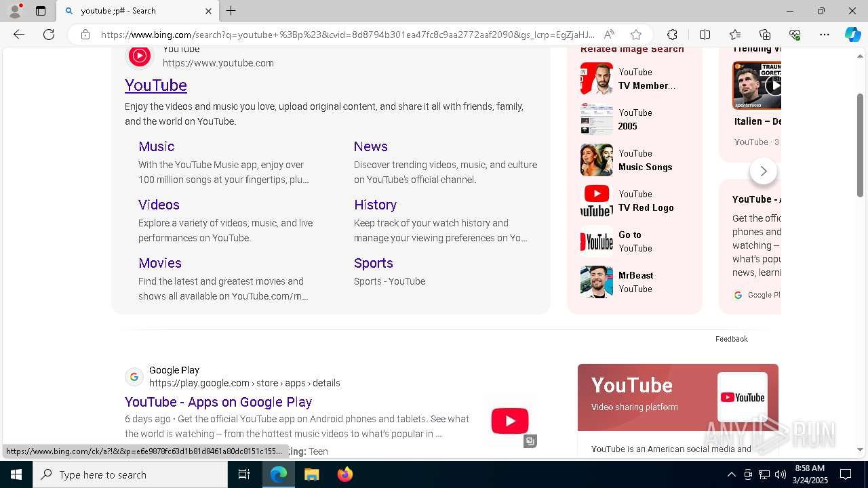Click YouTube knowledge panel heading

[x=632, y=385]
